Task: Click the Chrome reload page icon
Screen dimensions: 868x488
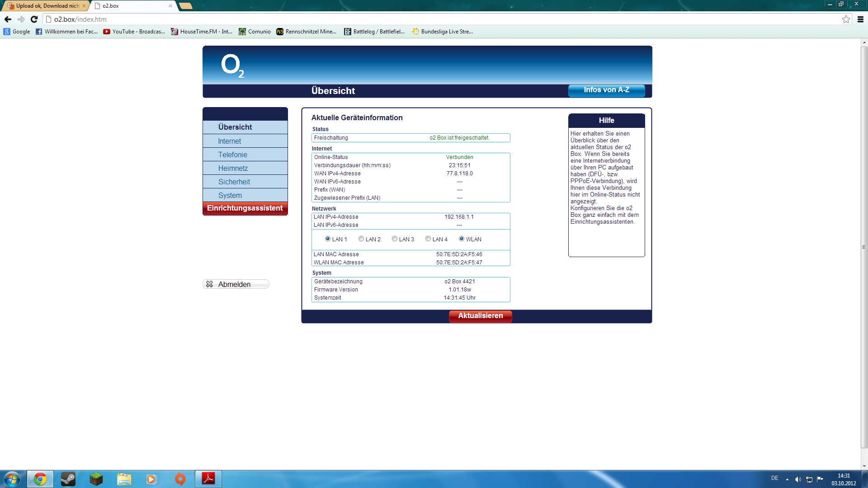Action: (x=34, y=19)
